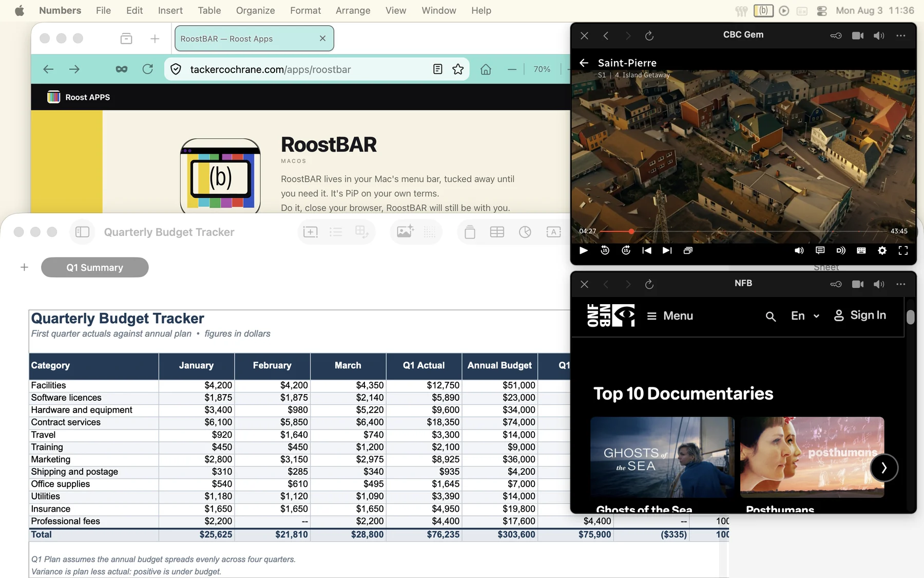Rewind 15 seconds in CBC Gem player

(x=605, y=250)
